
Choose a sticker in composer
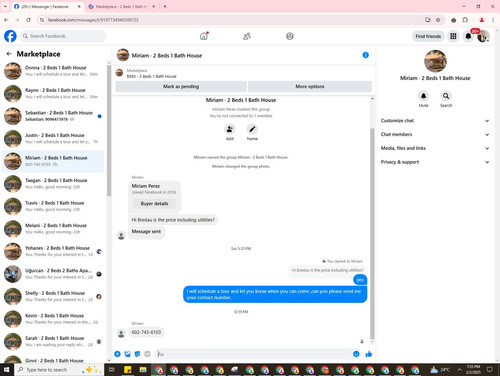[x=137, y=354]
